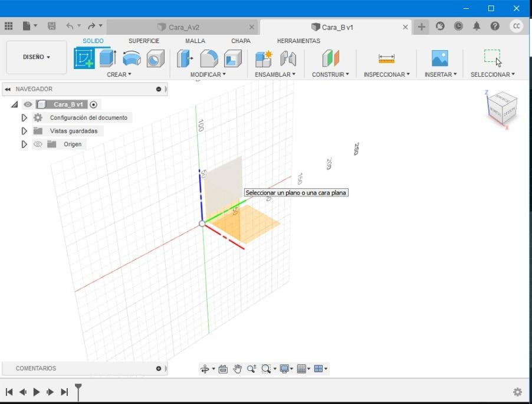Switch to the HERRAMIENTAS tab
Screen dimensions: 532x404
pyautogui.click(x=298, y=41)
